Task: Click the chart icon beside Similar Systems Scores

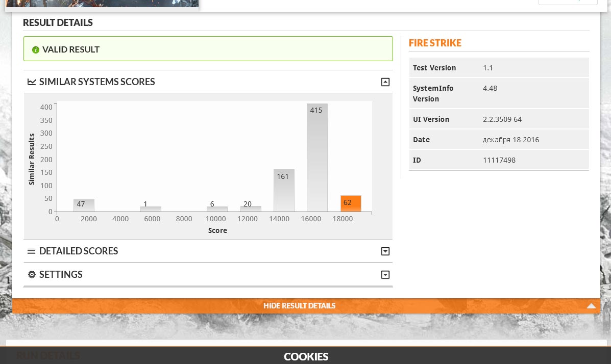Action: pos(32,82)
